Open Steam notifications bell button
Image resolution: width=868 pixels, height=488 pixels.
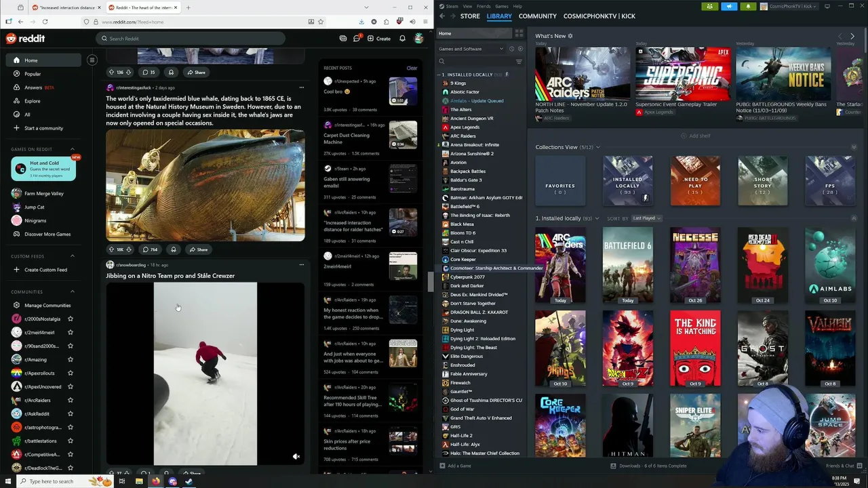point(748,6)
